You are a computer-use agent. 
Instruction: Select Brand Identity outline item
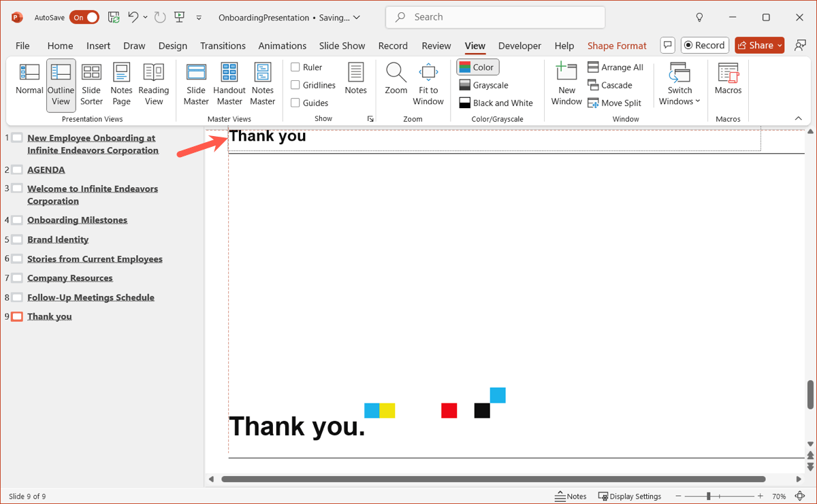[x=58, y=239]
